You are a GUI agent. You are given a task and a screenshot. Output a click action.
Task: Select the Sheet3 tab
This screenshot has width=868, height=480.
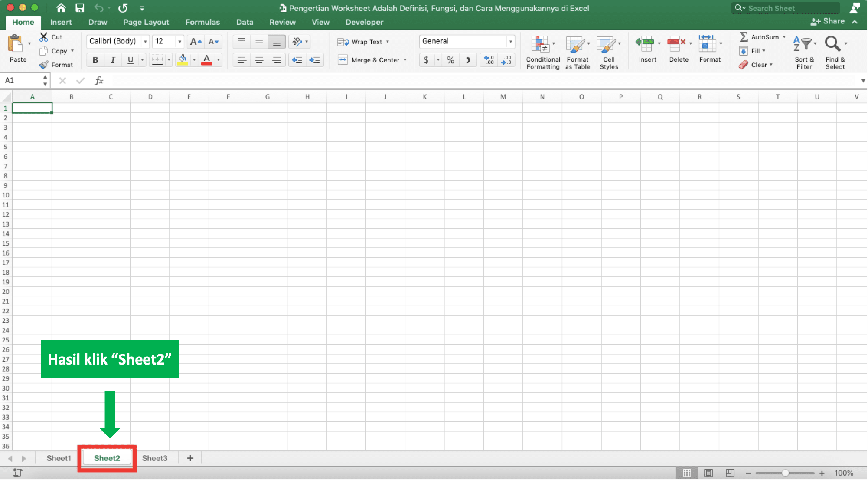(x=155, y=458)
